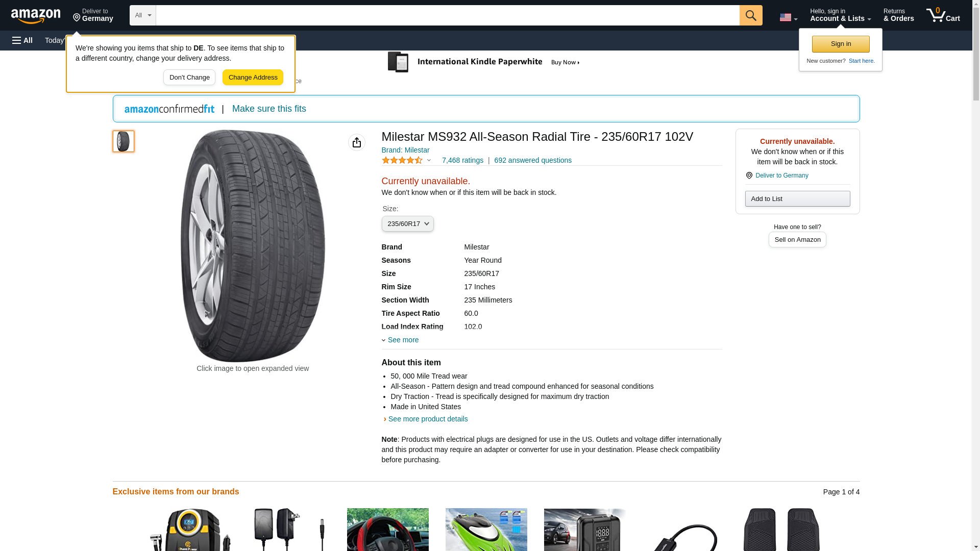
Task: Open the All hamburger menu
Action: (x=22, y=40)
